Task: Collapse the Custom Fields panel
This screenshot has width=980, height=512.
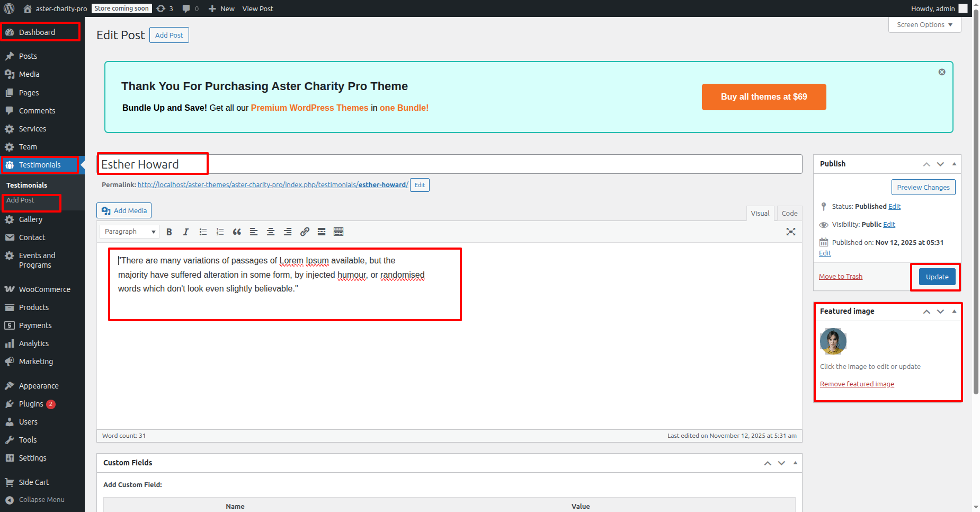Action: click(795, 463)
